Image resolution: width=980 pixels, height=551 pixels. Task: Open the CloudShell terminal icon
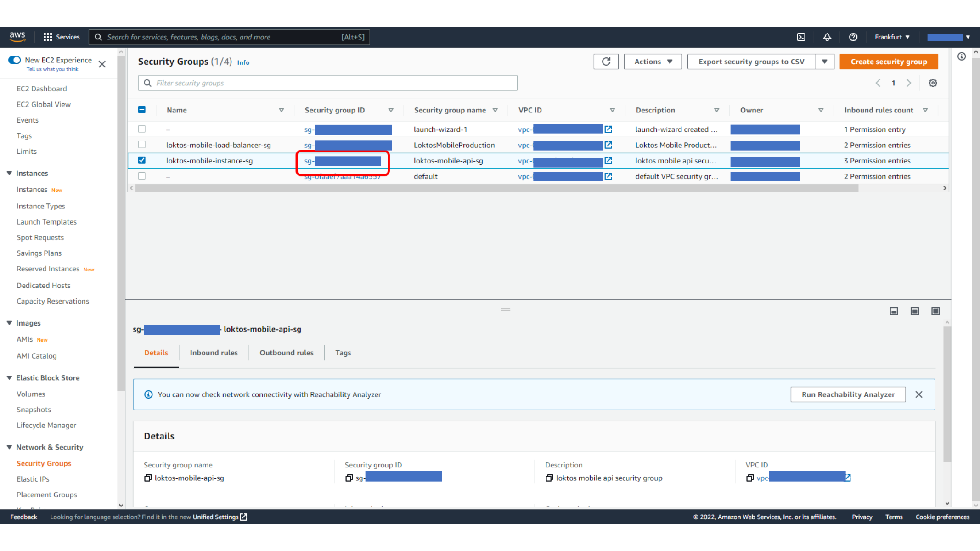801,37
